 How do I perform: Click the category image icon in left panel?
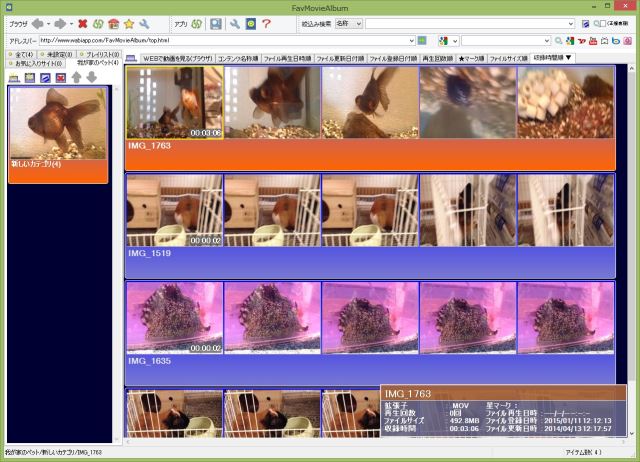pyautogui.click(x=30, y=78)
